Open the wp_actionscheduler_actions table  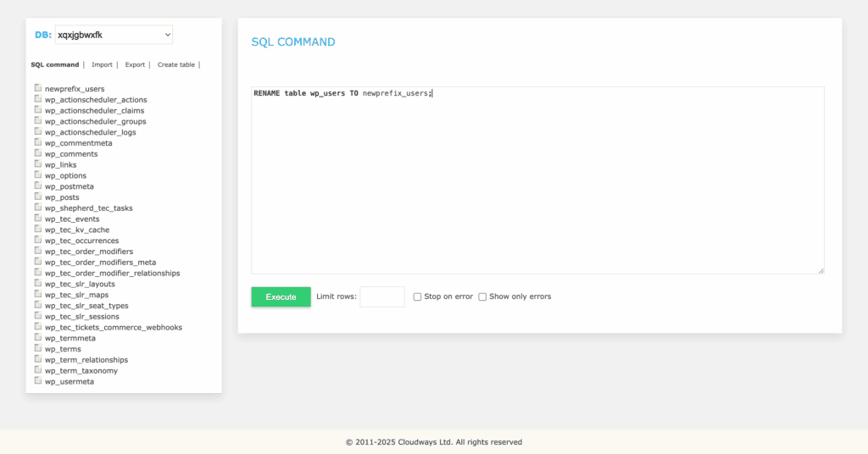tap(96, 100)
